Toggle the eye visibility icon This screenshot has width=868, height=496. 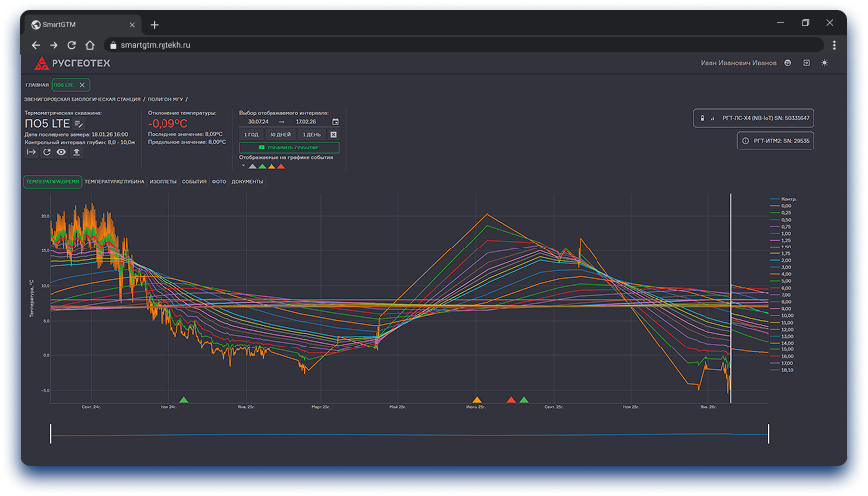tap(61, 152)
